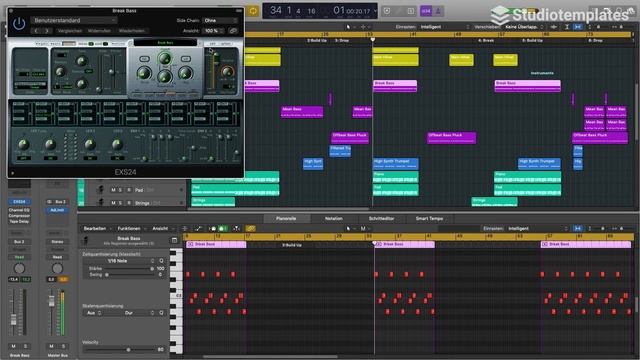The width and height of the screenshot is (640, 360).
Task: Open Verschieben Keine Überlapp. dropdown
Action: pyautogui.click(x=524, y=27)
